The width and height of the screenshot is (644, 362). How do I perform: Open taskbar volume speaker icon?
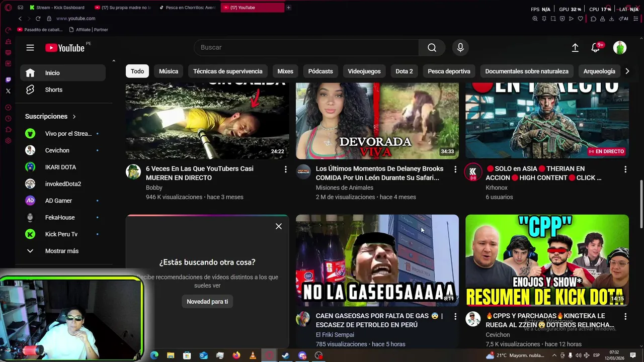(x=579, y=355)
